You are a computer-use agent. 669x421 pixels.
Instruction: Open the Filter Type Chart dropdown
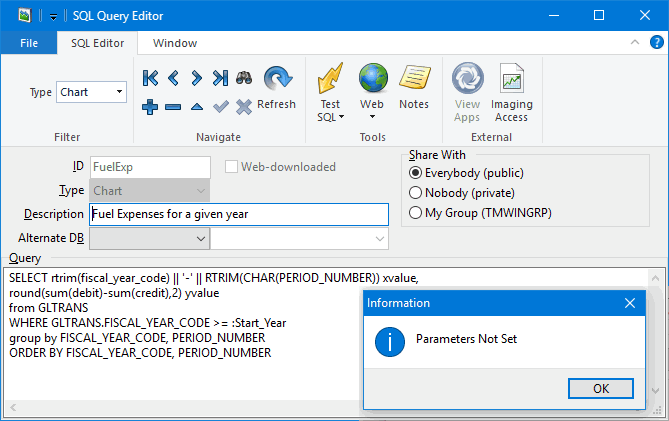[119, 92]
